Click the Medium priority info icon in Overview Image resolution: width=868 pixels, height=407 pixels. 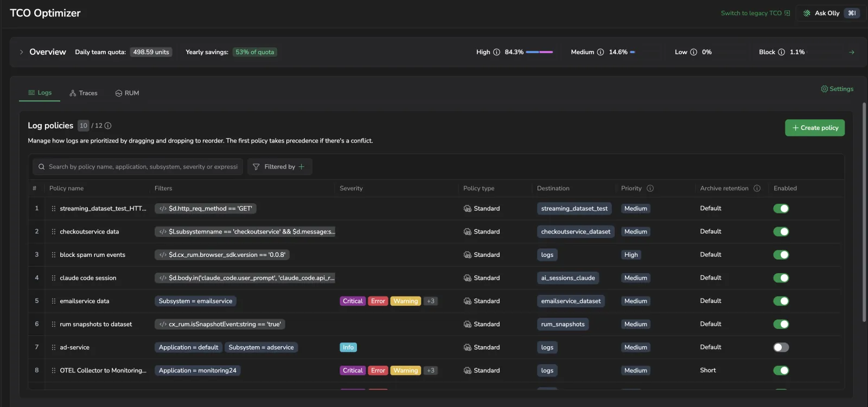601,52
